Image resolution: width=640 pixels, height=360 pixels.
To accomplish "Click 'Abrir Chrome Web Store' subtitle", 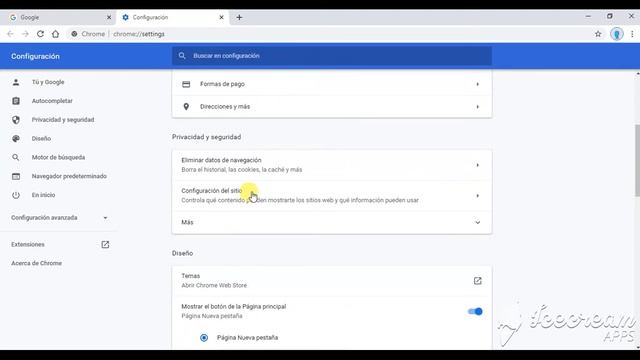I will click(214, 285).
